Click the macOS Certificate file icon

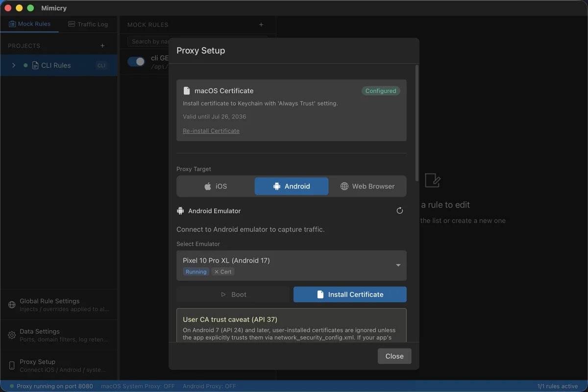point(187,91)
